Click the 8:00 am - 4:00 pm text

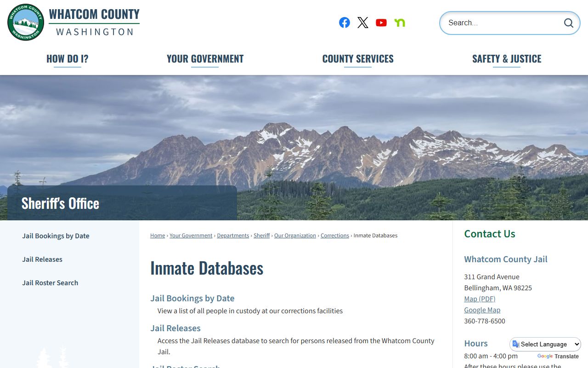491,356
